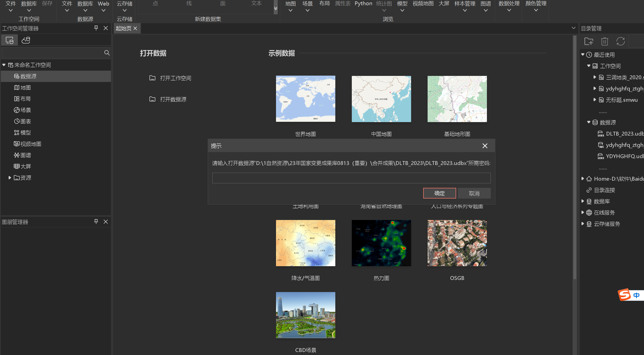Expand the 三调地类_2020 workspace entry
The height and width of the screenshot is (355, 644).
click(x=595, y=77)
